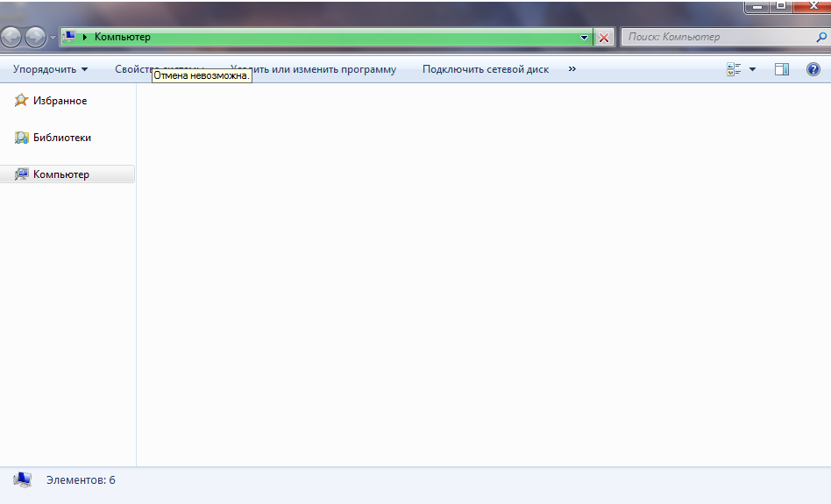
Task: Click the Компьютер icon in navigation pane
Action: pyautogui.click(x=21, y=174)
